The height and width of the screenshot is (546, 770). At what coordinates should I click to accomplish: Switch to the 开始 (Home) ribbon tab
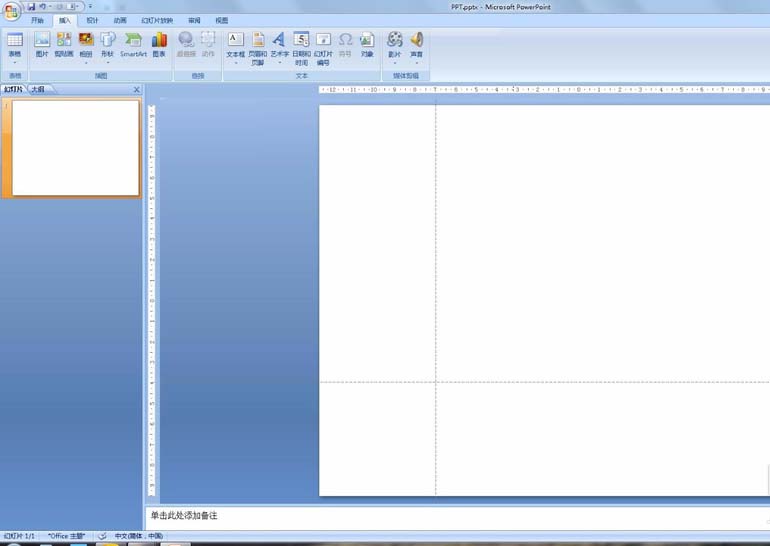[37, 21]
